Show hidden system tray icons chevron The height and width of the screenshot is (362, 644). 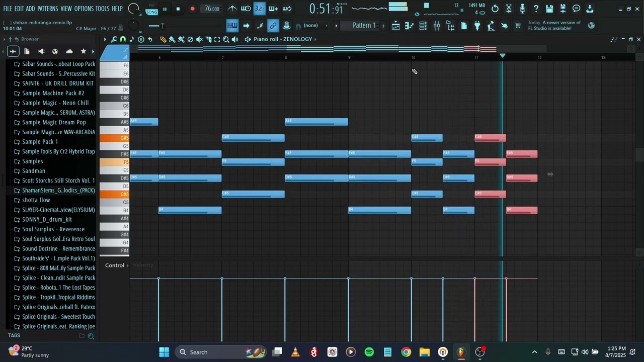pyautogui.click(x=534, y=352)
